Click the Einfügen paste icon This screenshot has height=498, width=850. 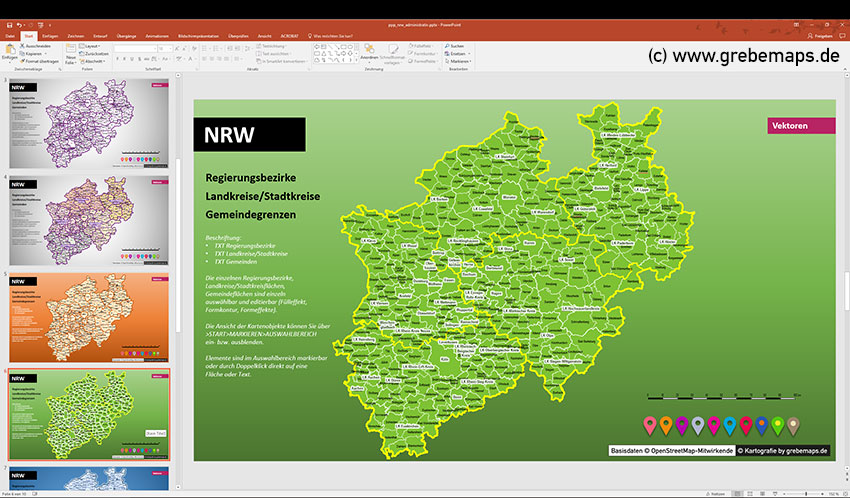pos(10,50)
